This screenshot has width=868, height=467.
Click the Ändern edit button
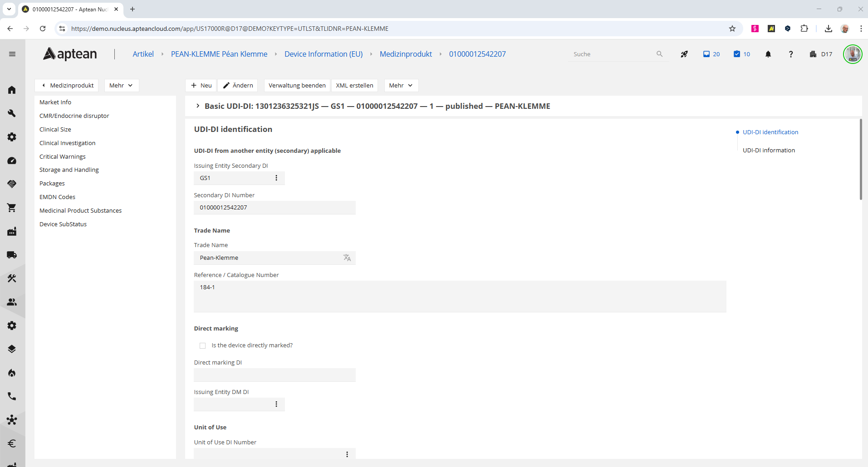tap(238, 85)
